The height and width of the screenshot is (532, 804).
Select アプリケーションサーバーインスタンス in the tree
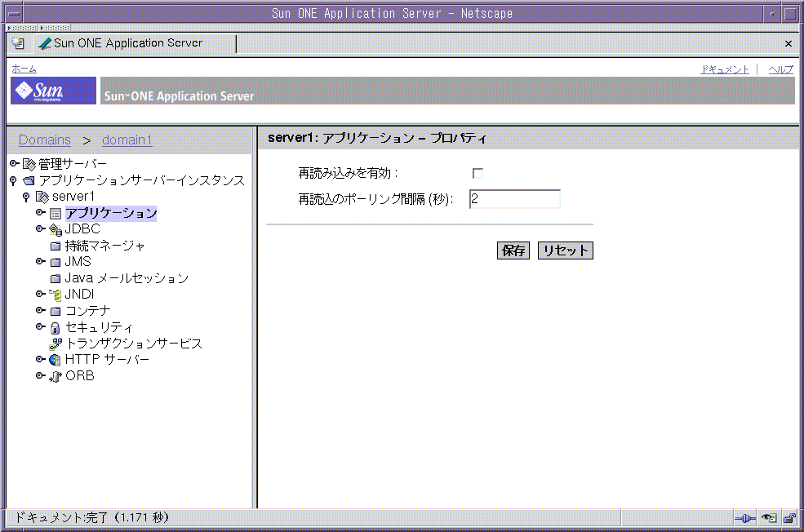tap(142, 180)
